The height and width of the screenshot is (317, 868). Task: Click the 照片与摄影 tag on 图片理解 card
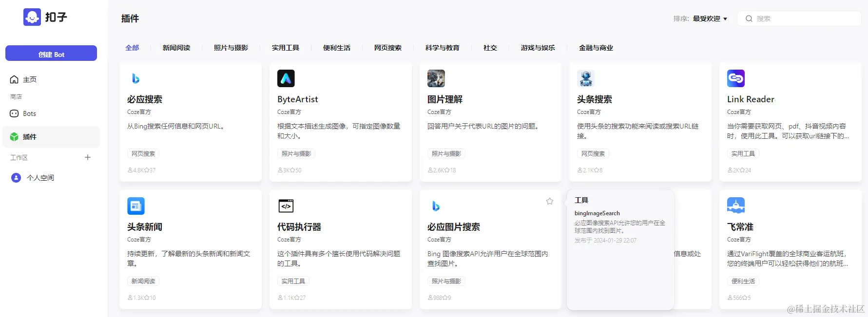(446, 153)
